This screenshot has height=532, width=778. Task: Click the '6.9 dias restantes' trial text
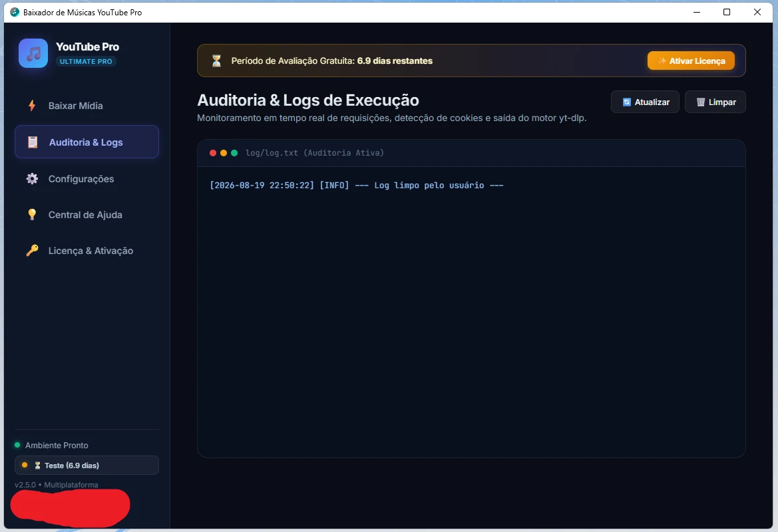[x=395, y=61]
